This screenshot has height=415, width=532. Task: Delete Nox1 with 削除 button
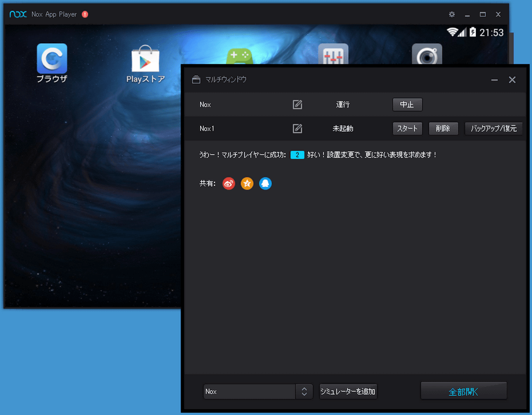point(443,128)
